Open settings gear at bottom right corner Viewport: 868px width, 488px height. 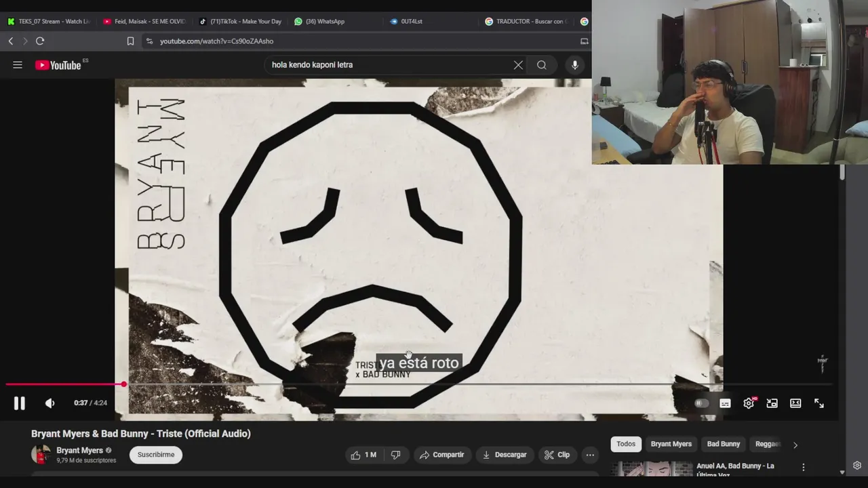tap(857, 466)
